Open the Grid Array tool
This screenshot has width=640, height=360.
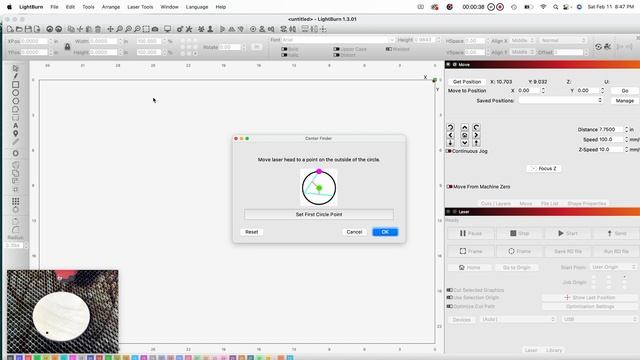(x=16, y=201)
